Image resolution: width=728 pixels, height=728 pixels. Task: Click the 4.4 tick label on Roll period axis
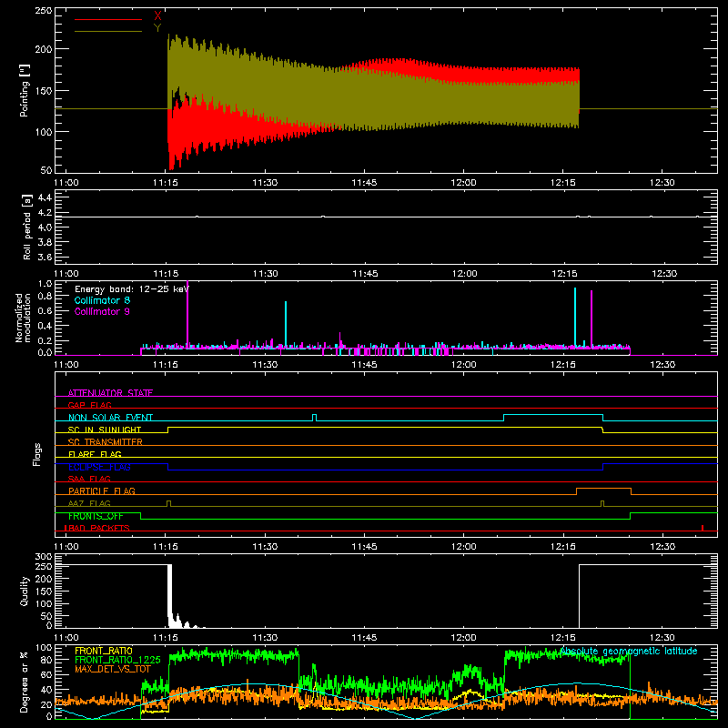click(x=45, y=197)
